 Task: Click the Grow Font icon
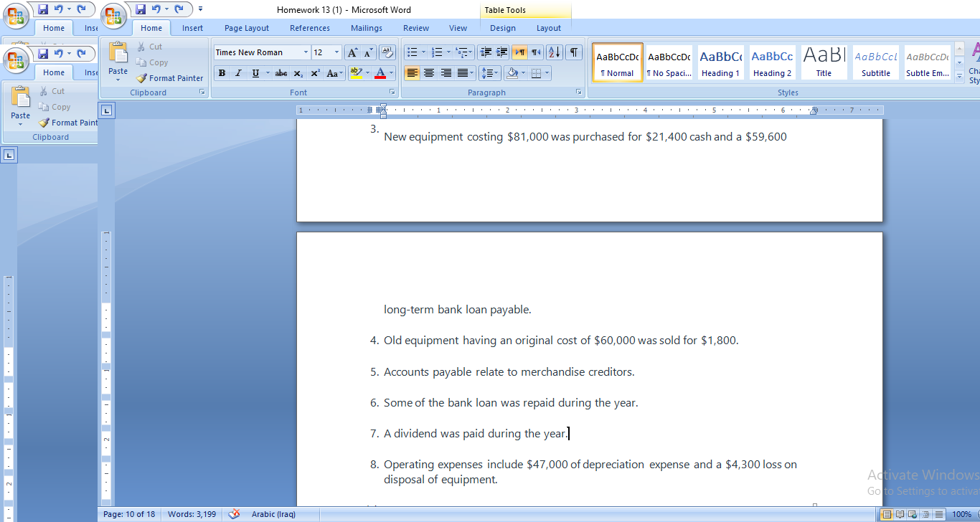coord(351,52)
